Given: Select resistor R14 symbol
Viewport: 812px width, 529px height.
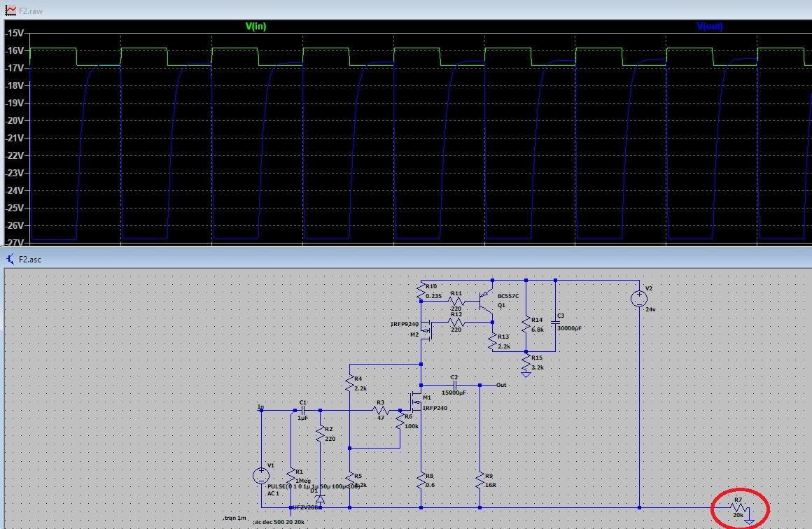Looking at the screenshot, I should point(526,324).
